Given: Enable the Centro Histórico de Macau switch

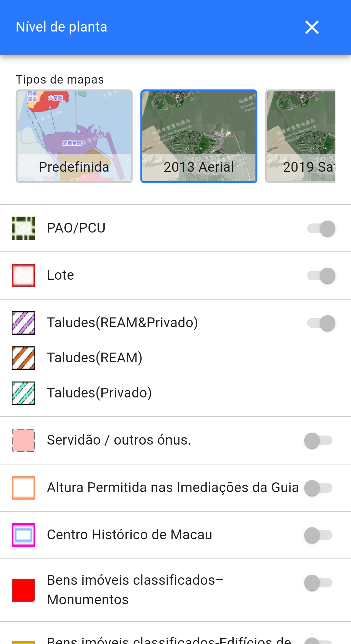Looking at the screenshot, I should pos(318,535).
